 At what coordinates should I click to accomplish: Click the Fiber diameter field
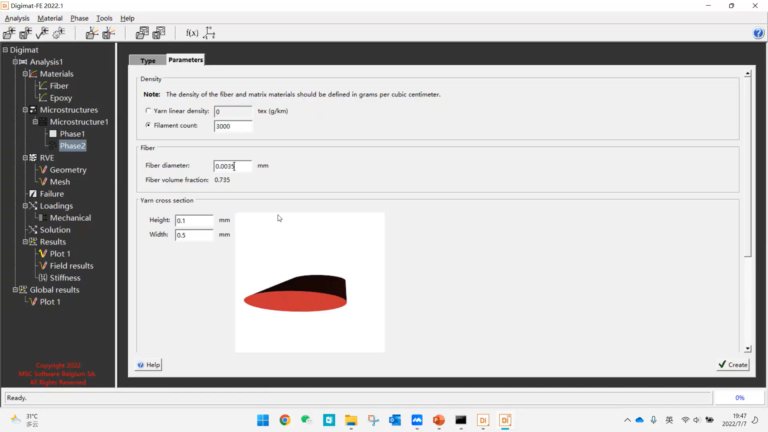point(233,166)
